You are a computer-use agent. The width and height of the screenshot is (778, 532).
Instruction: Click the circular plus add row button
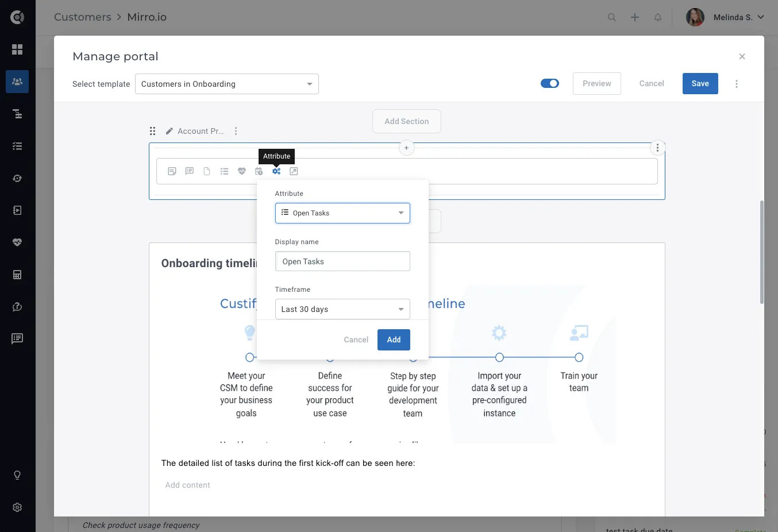point(406,148)
